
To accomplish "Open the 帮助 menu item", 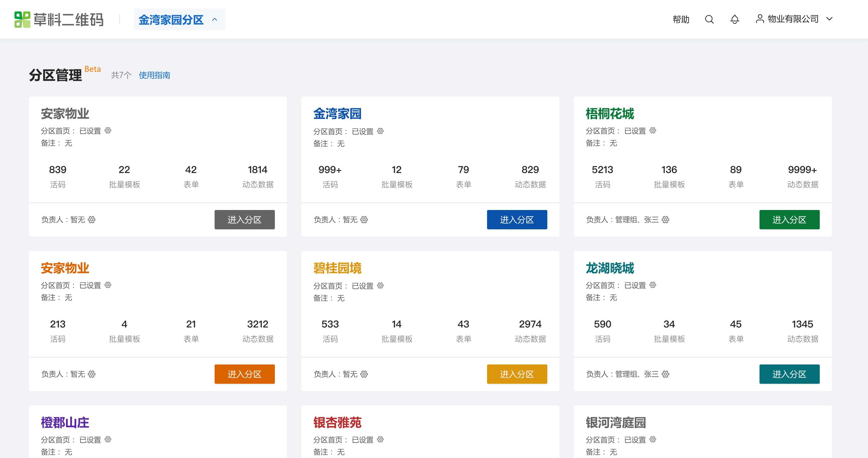I will coord(681,20).
